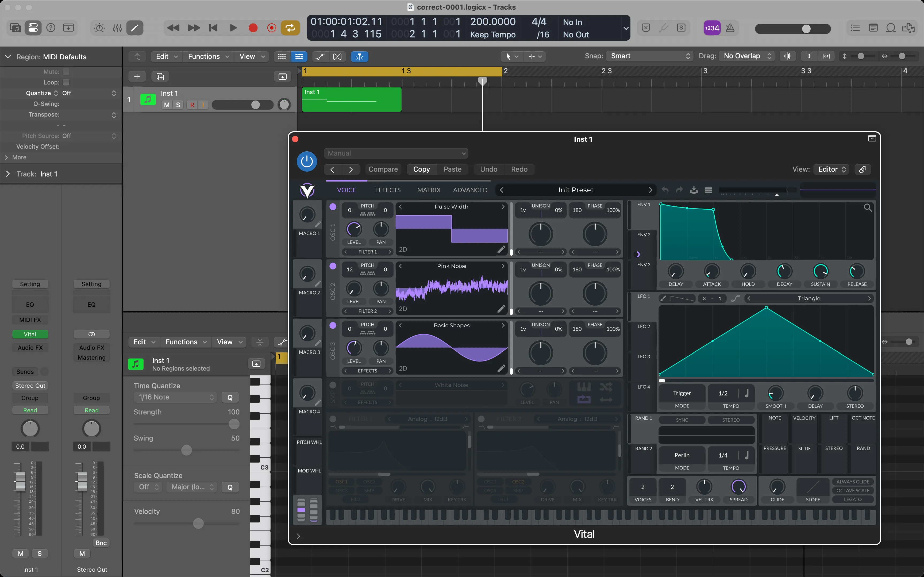This screenshot has height=577, width=924.
Task: Open the Drag No Overlap dropdown
Action: (747, 56)
